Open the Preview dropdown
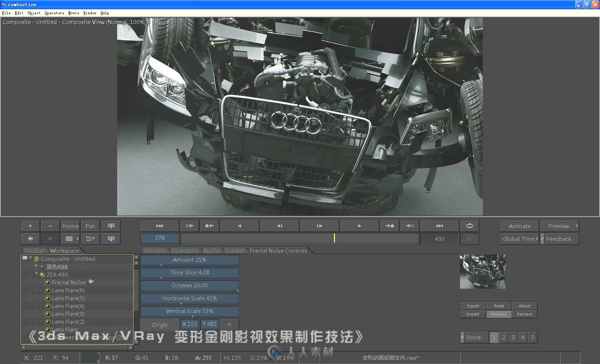 pos(560,226)
